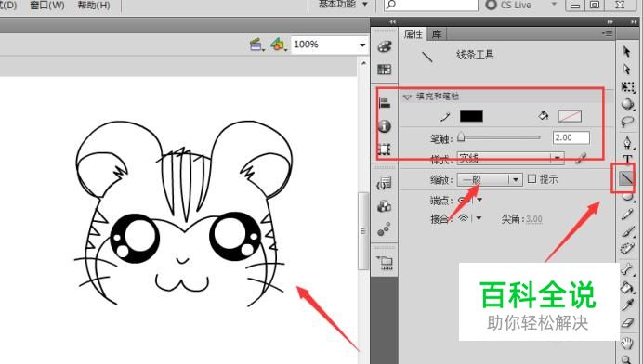Open the 样式 stroke style dropdown
The height and width of the screenshot is (364, 643).
tap(510, 158)
